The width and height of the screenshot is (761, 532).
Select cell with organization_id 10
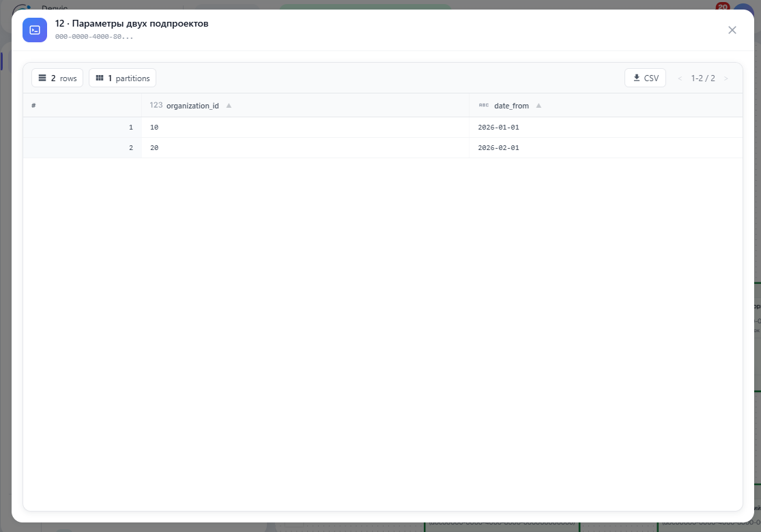pyautogui.click(x=305, y=127)
